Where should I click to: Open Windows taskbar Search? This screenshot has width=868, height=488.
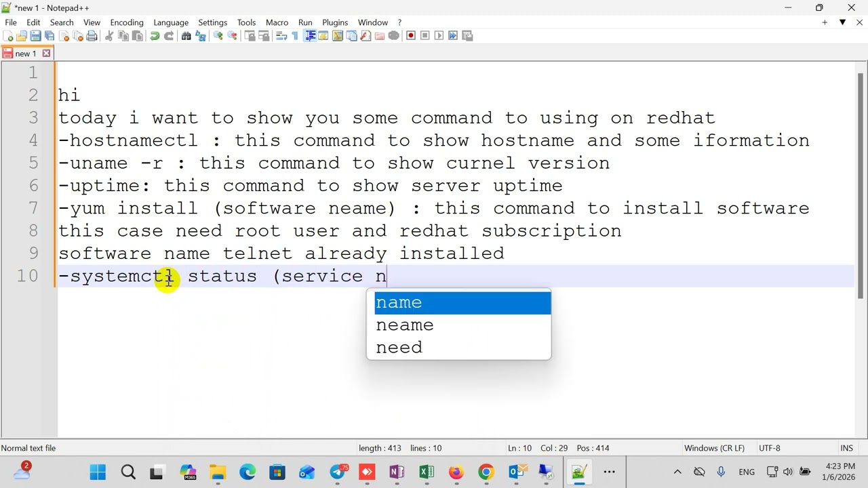click(x=127, y=472)
